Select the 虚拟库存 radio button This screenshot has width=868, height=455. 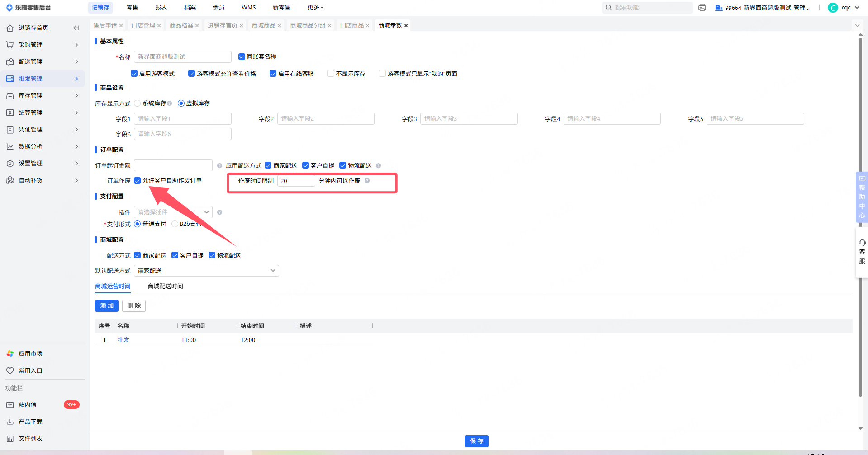[181, 103]
